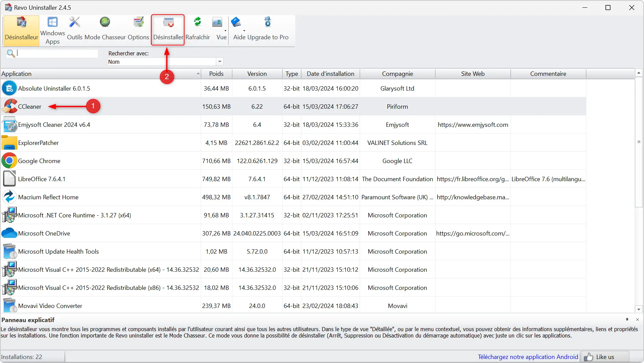This screenshot has width=644, height=363.
Task: Close the Panneau explicatif panel
Action: point(638,319)
